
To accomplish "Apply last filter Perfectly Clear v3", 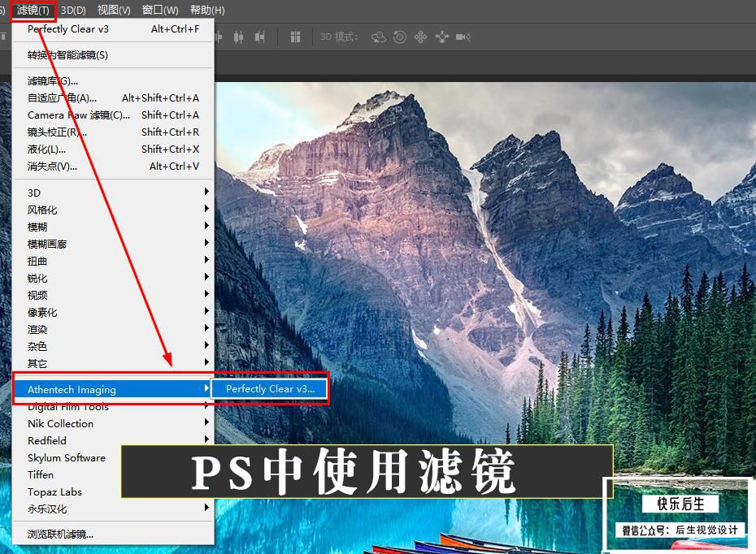I will pos(113,29).
